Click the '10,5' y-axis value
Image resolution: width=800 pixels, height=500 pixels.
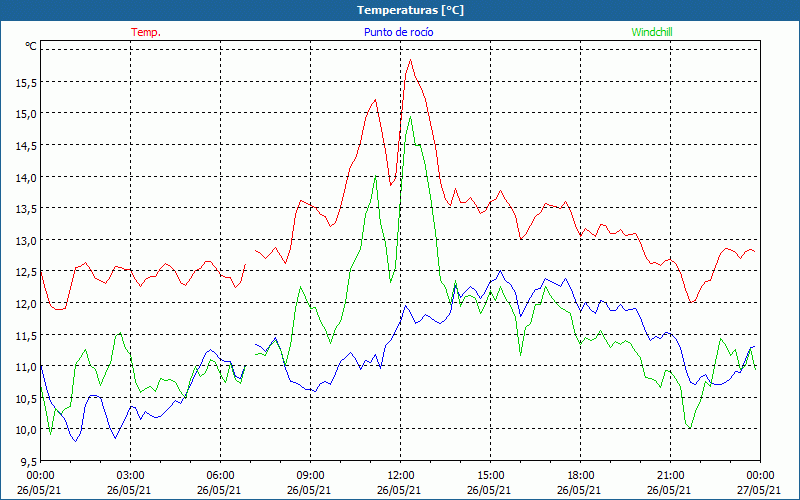[x=26, y=399]
